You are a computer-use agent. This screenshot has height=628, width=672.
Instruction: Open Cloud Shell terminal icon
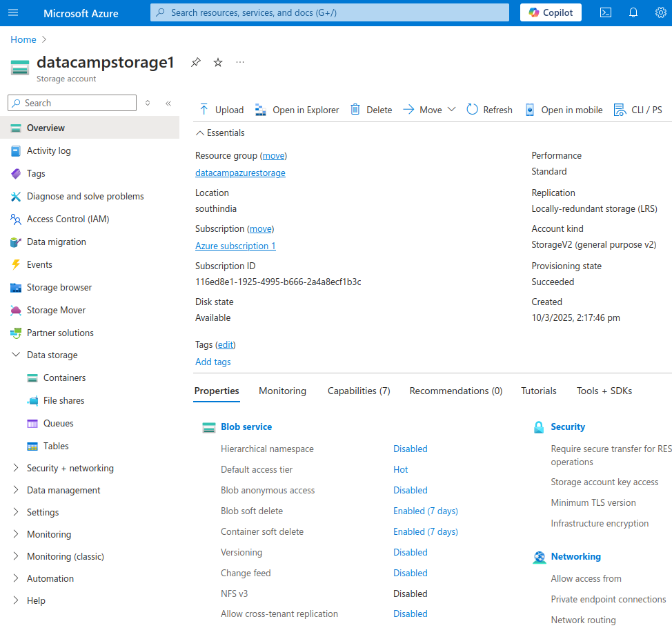pyautogui.click(x=606, y=12)
